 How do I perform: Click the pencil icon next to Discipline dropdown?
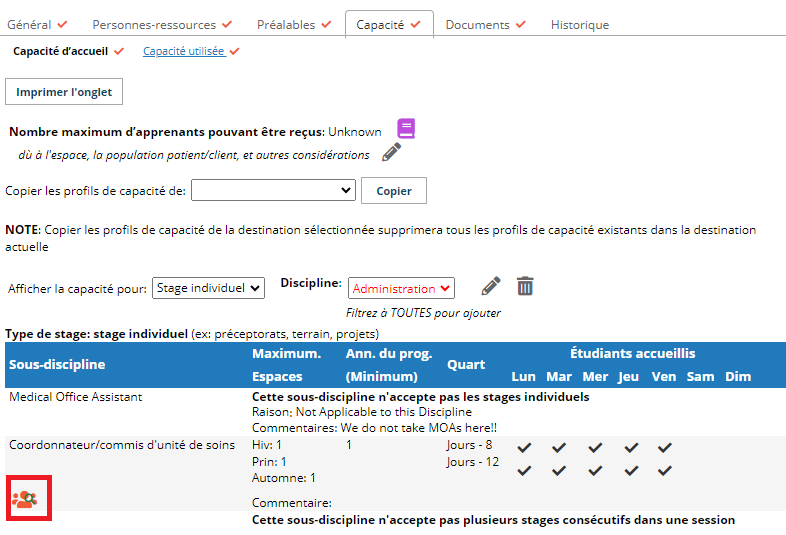pos(490,286)
